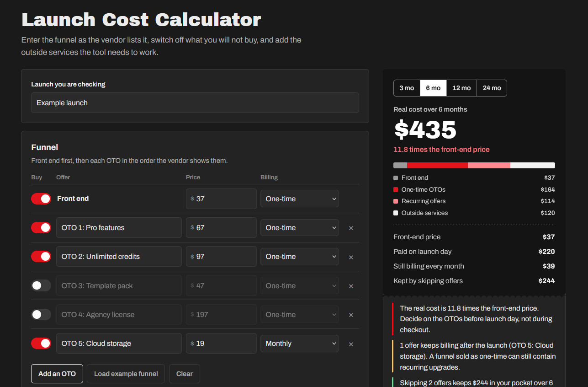Switch to the 12 mo timeframe

[x=461, y=88]
